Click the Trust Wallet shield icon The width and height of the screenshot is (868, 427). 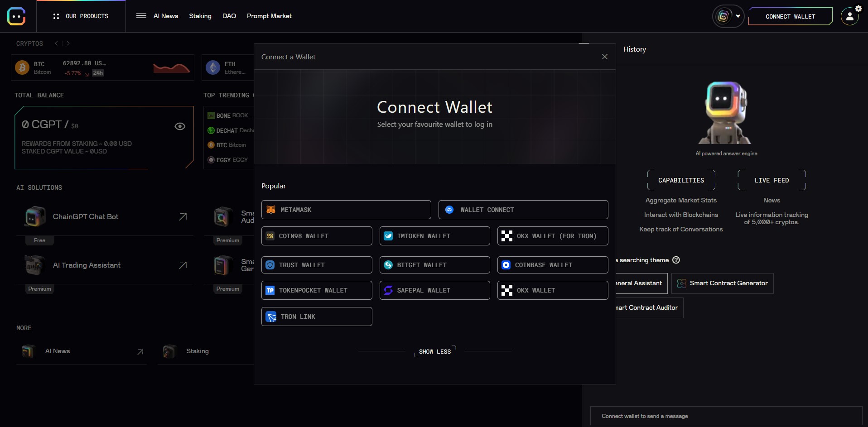(270, 265)
